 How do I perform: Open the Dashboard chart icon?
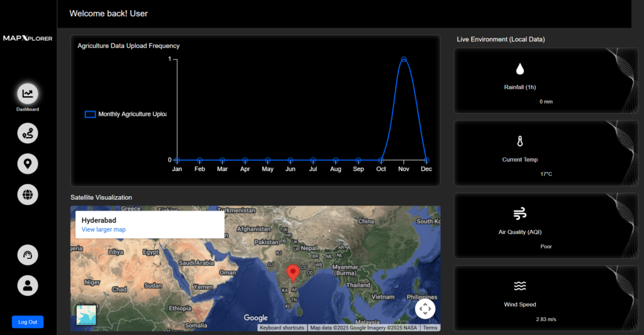pos(28,94)
